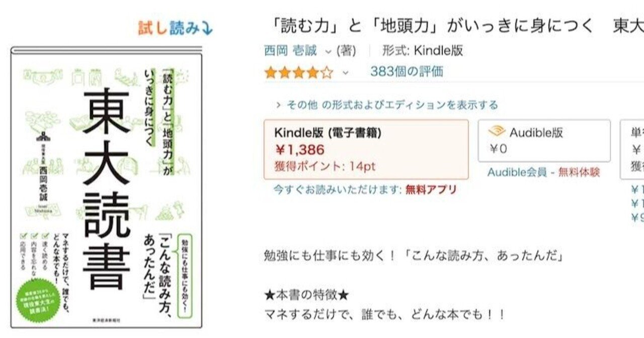View the 383個の評価 reviews link
Image resolution: width=644 pixels, height=338 pixels.
[x=407, y=72]
